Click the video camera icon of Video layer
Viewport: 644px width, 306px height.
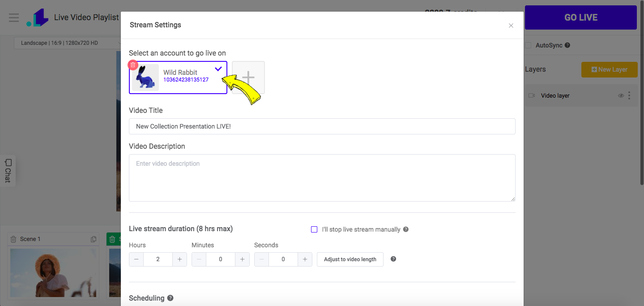pos(532,95)
